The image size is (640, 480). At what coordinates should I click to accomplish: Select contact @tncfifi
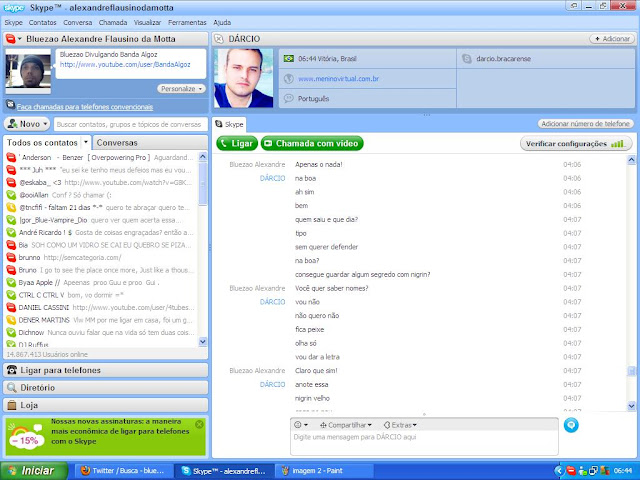[x=100, y=207]
